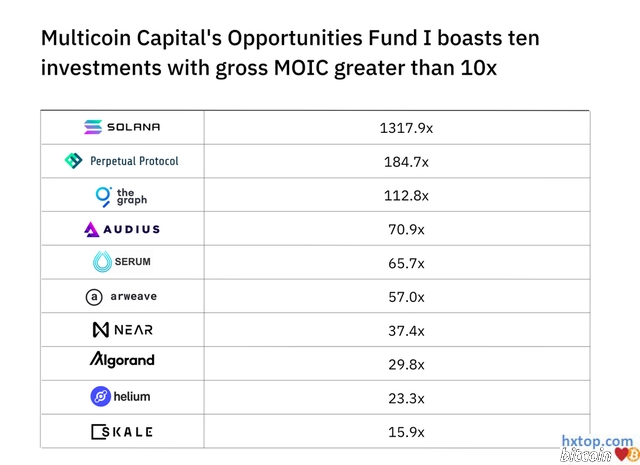This screenshot has width=640, height=465.
Task: Select the 15.9x SKALE value
Action: 404,432
